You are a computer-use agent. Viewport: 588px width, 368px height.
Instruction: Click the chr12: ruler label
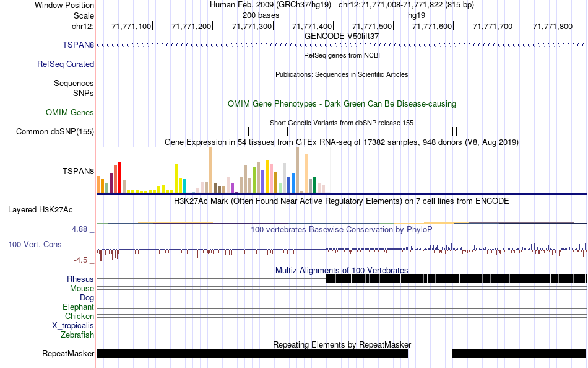click(x=83, y=26)
